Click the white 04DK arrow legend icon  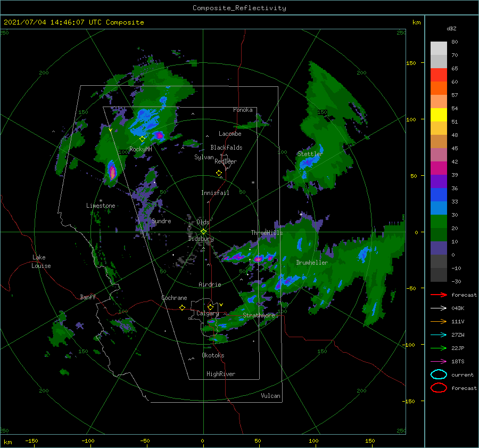coord(439,308)
